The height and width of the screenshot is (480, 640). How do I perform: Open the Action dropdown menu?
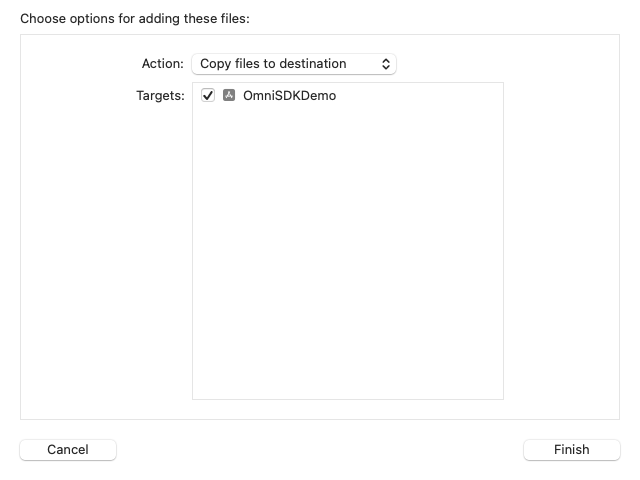click(294, 64)
